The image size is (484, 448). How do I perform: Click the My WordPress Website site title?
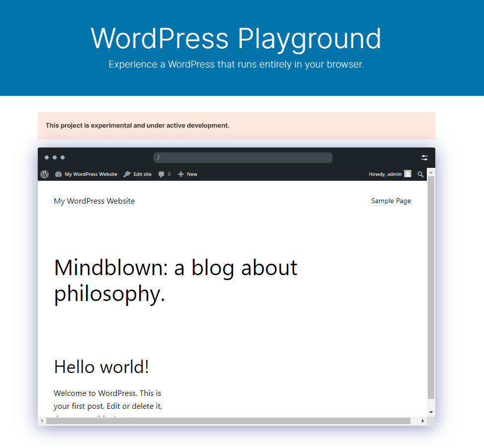[x=94, y=201]
